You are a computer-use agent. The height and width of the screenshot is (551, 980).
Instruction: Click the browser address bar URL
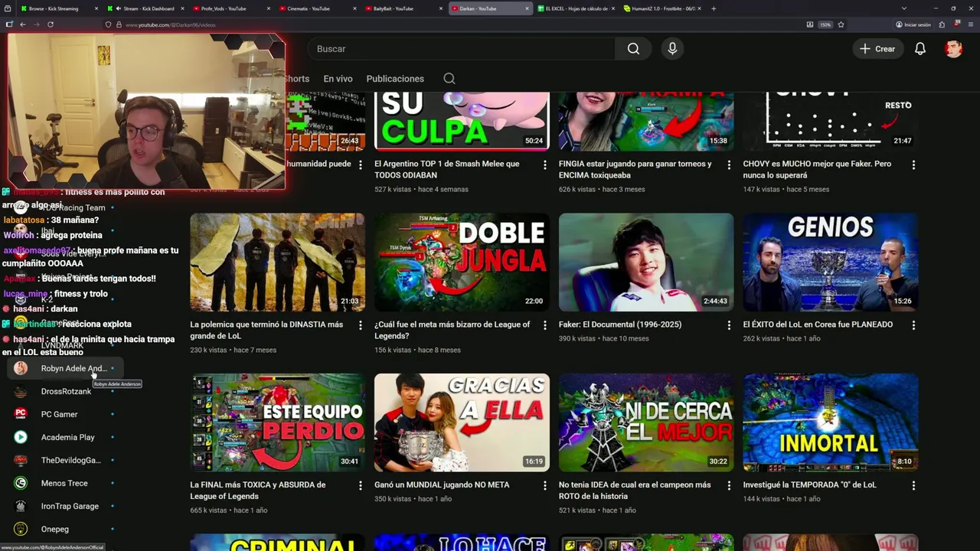click(x=171, y=24)
